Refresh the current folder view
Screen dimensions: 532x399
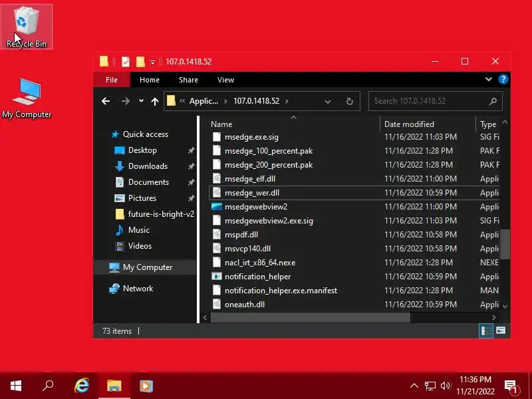click(350, 102)
